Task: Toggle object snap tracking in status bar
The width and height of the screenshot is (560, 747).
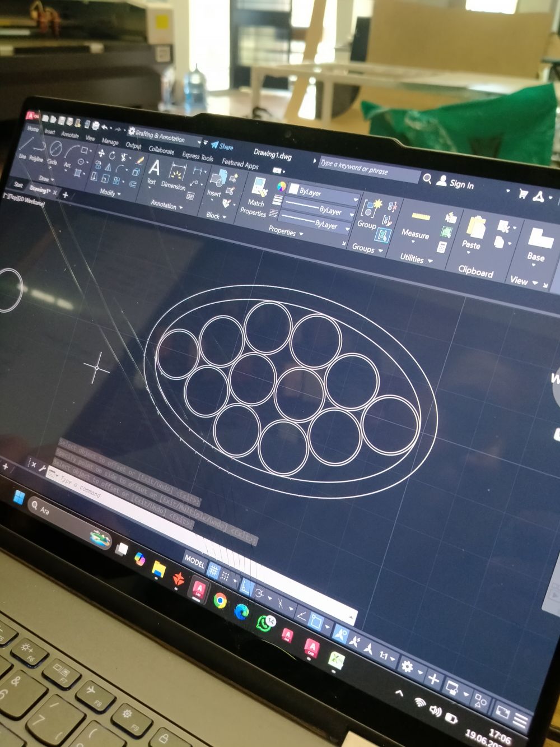Action: 301,615
